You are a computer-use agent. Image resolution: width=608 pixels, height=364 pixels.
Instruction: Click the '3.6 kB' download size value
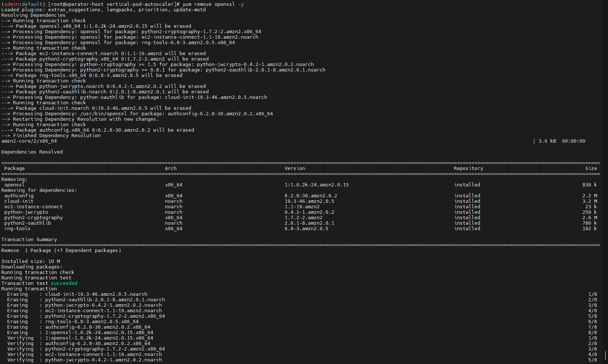(547, 141)
